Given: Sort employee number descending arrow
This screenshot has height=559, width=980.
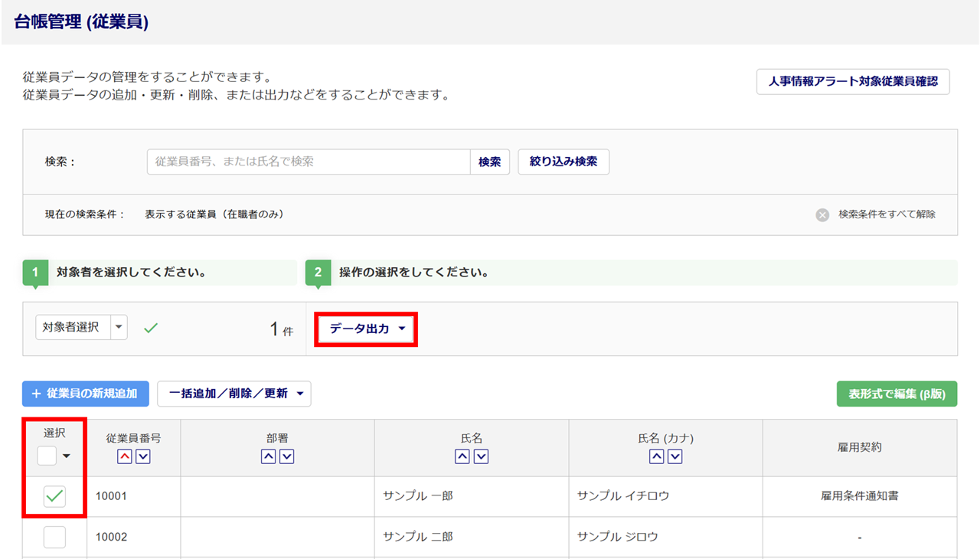Looking at the screenshot, I should tap(143, 456).
